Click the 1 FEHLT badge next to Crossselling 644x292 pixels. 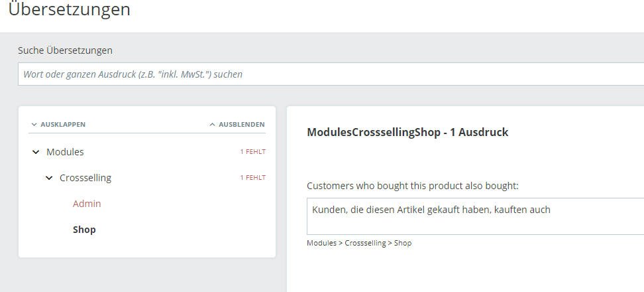coord(252,178)
